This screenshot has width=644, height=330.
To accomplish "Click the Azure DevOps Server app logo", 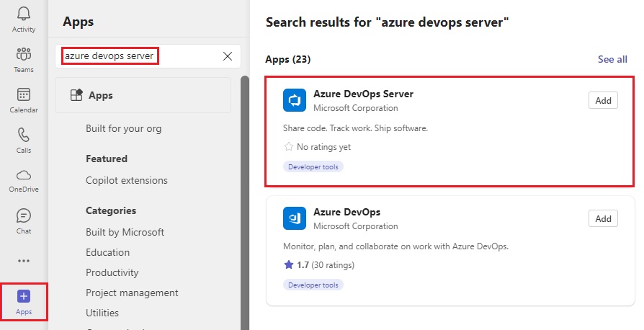I will pyautogui.click(x=295, y=100).
